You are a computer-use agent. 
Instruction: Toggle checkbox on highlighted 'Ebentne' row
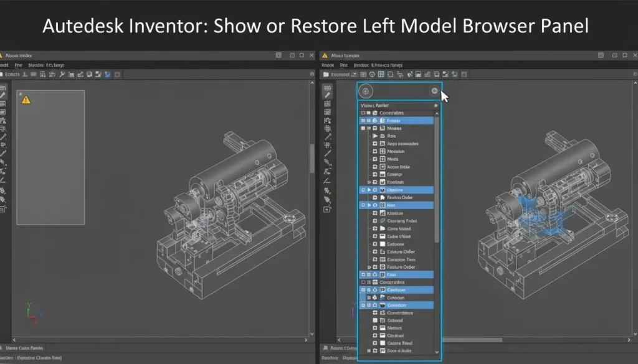click(363, 190)
